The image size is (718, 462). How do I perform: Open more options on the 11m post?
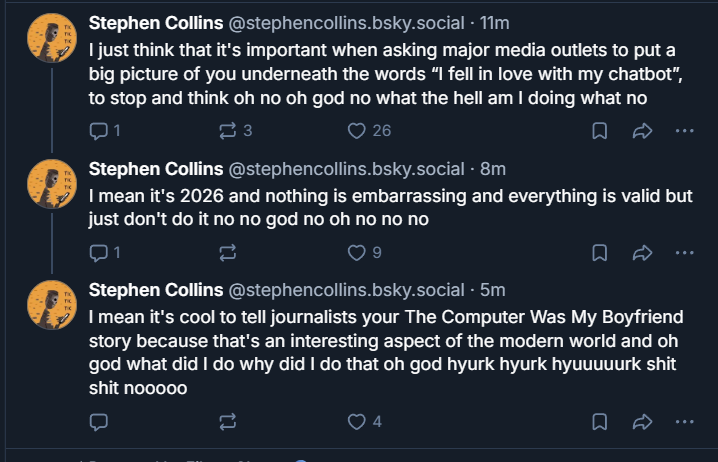(684, 131)
